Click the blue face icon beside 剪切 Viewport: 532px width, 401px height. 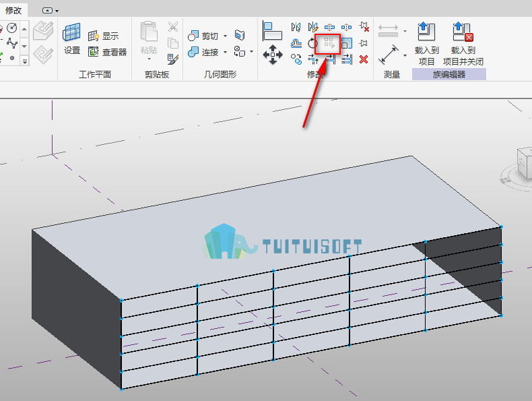[x=240, y=35]
